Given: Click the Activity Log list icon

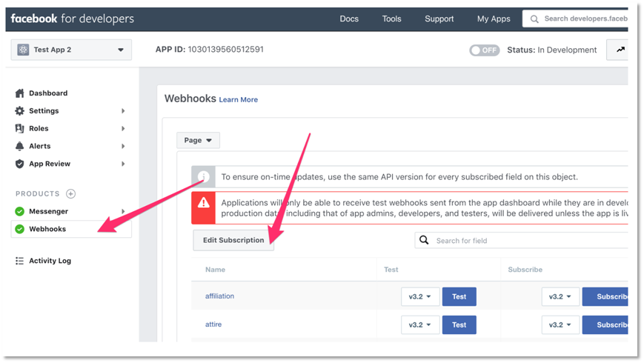Looking at the screenshot, I should (19, 261).
